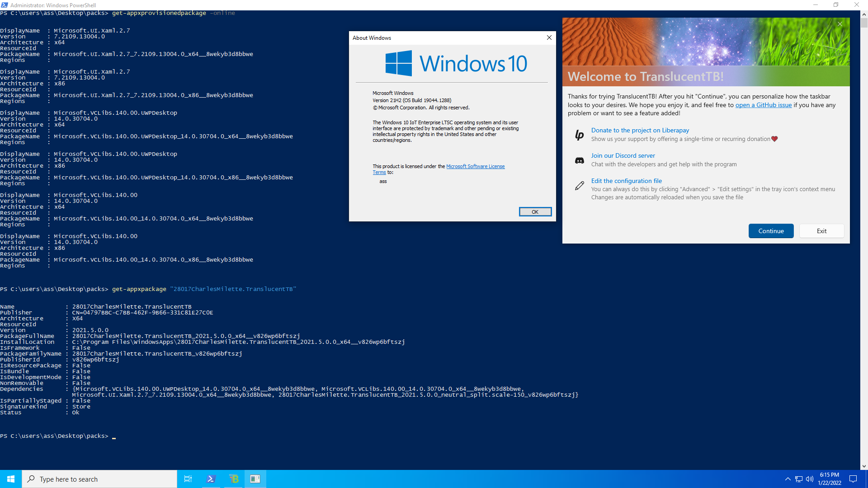Open the "open a GitHub issue" link
The width and height of the screenshot is (868, 488).
(x=763, y=105)
